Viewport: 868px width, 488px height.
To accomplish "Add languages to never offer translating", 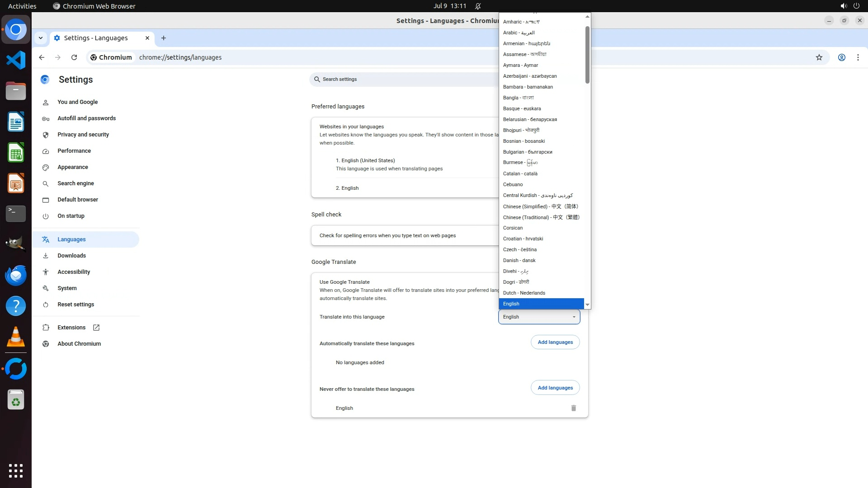I will [x=555, y=388].
